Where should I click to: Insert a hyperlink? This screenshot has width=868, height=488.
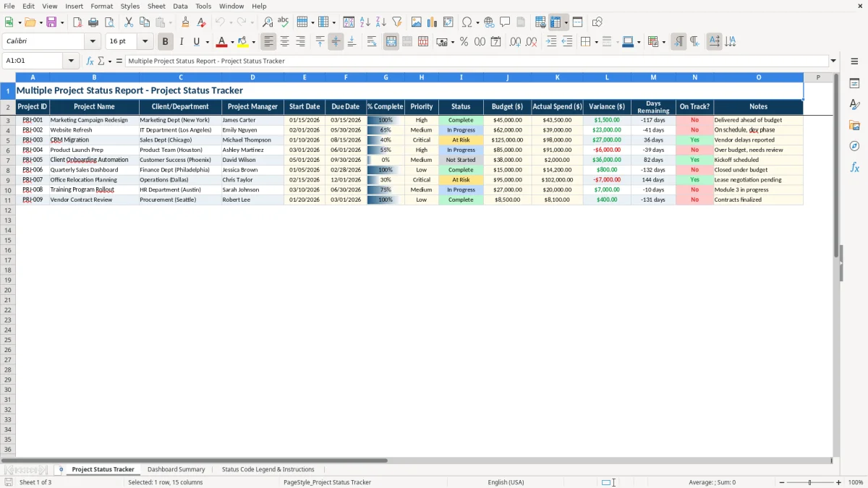click(x=489, y=22)
